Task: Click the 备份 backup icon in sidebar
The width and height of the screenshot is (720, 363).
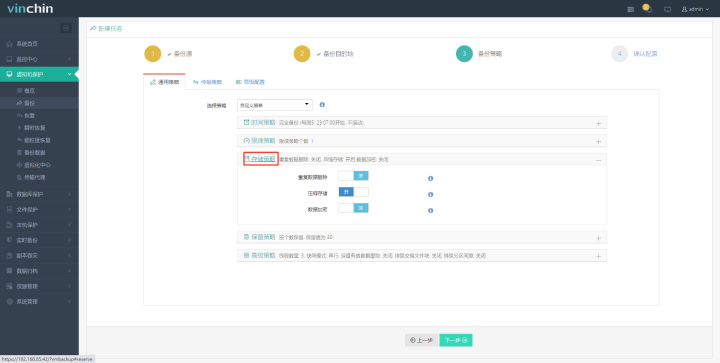Action: pyautogui.click(x=19, y=103)
